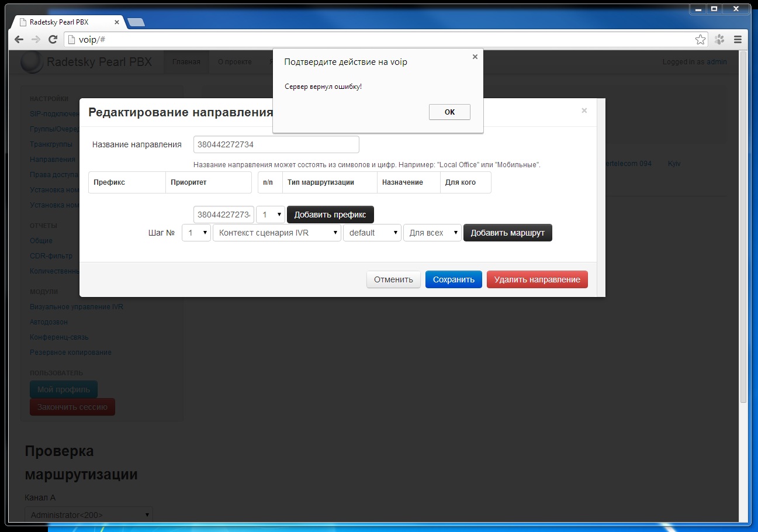Click the Мой профиль button
This screenshot has width=758, height=532.
(64, 389)
